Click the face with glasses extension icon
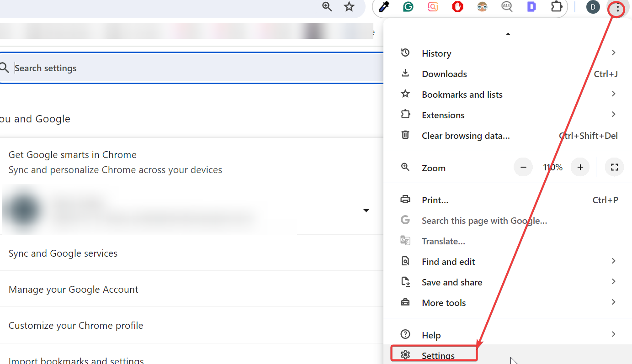The width and height of the screenshot is (632, 364). (482, 7)
